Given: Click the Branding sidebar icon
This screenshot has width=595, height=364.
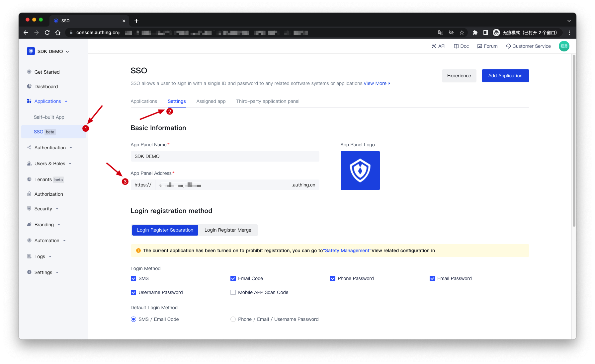Looking at the screenshot, I should (29, 224).
